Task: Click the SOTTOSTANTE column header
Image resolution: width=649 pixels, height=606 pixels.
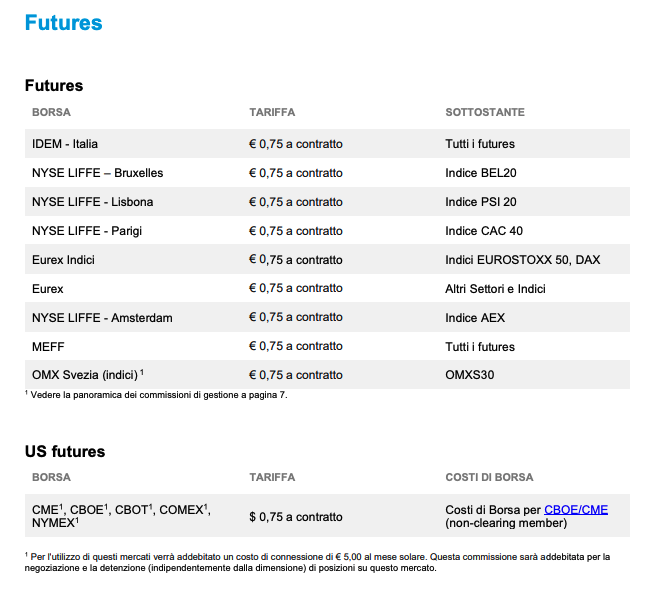Action: click(x=485, y=112)
